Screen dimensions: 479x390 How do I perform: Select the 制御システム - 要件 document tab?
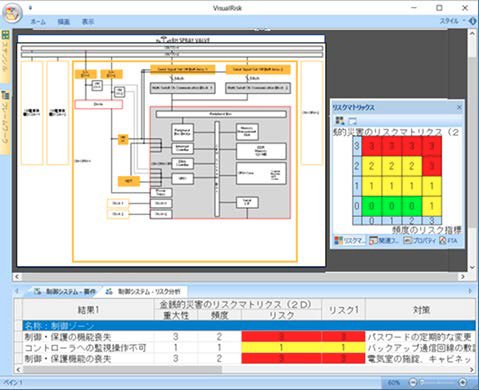click(65, 292)
